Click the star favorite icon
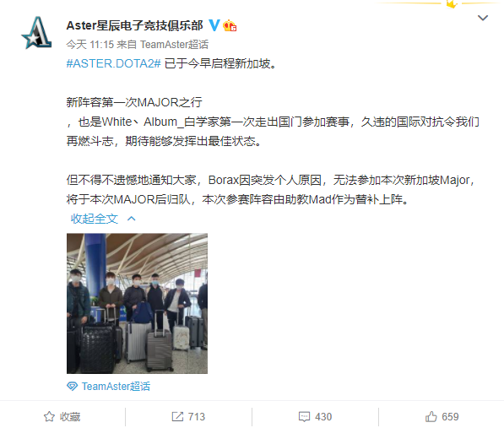 pyautogui.click(x=49, y=417)
